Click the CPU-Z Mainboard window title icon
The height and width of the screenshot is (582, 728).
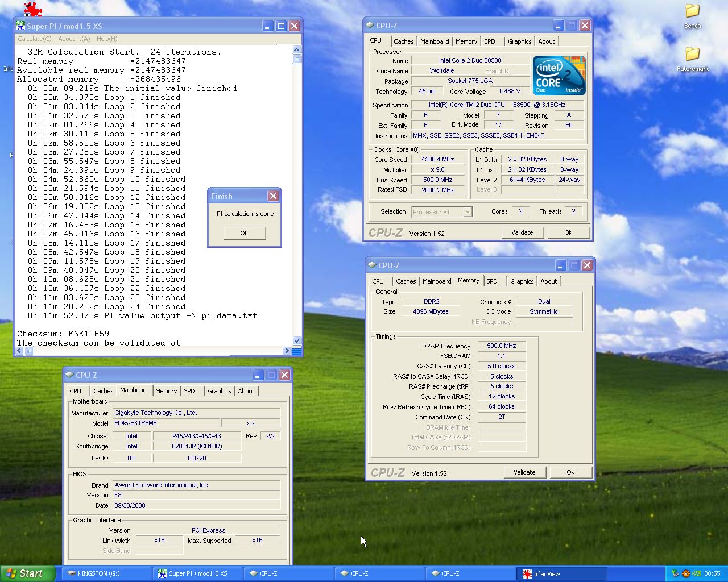(69, 375)
